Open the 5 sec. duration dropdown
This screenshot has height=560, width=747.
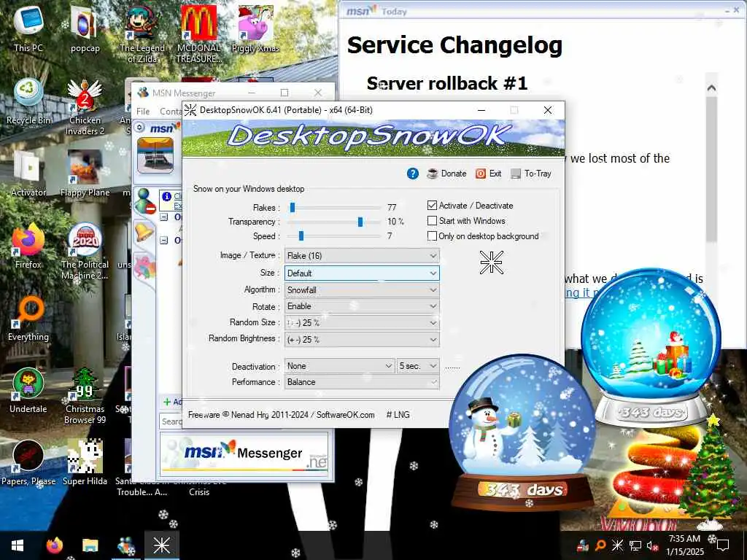click(x=418, y=366)
